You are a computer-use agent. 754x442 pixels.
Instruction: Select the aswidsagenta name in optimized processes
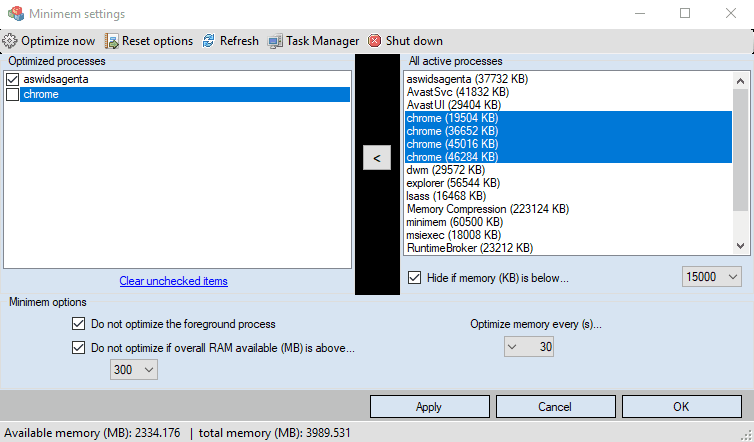56,79
